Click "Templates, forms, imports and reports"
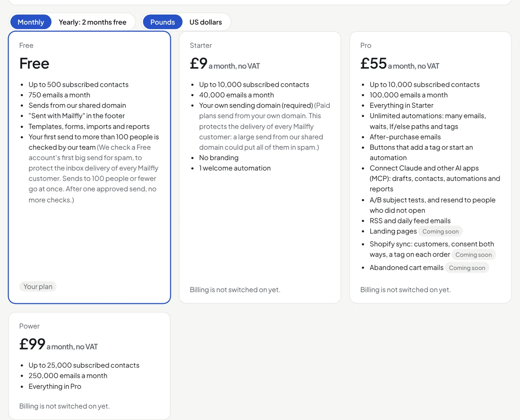 (89, 127)
